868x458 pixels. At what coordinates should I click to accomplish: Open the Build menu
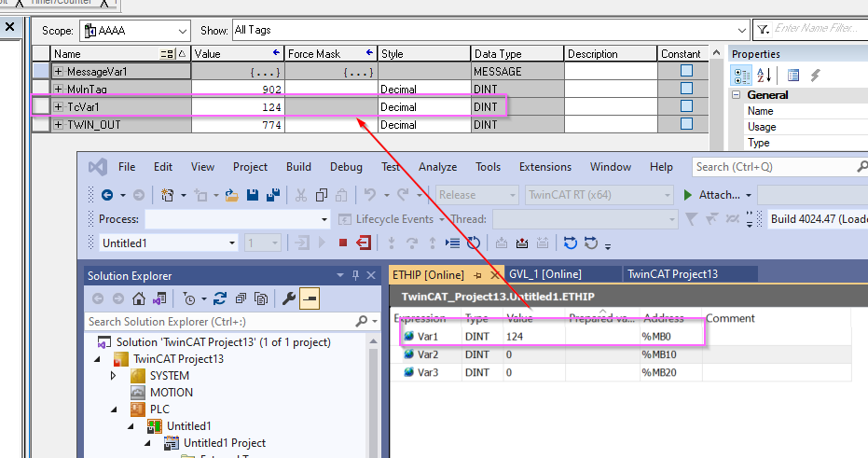pyautogui.click(x=298, y=167)
